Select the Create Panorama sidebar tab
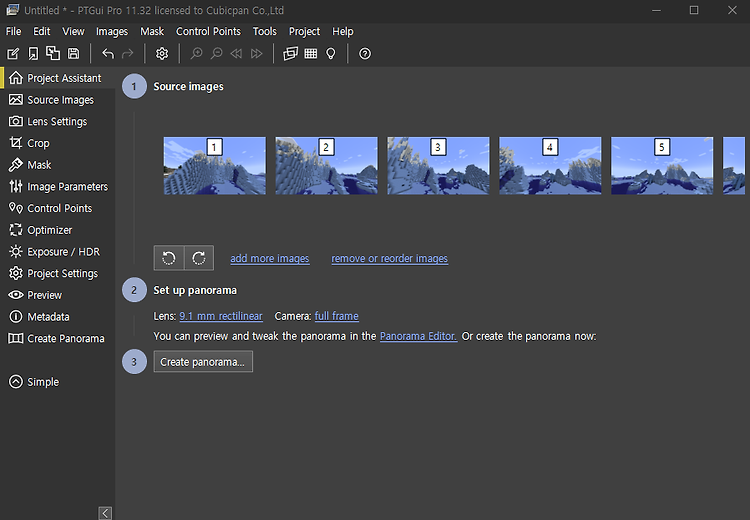The height and width of the screenshot is (520, 750). click(x=56, y=338)
